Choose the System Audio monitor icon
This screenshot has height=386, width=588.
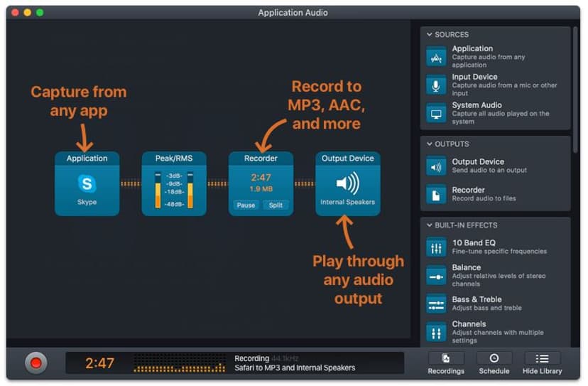coord(436,113)
